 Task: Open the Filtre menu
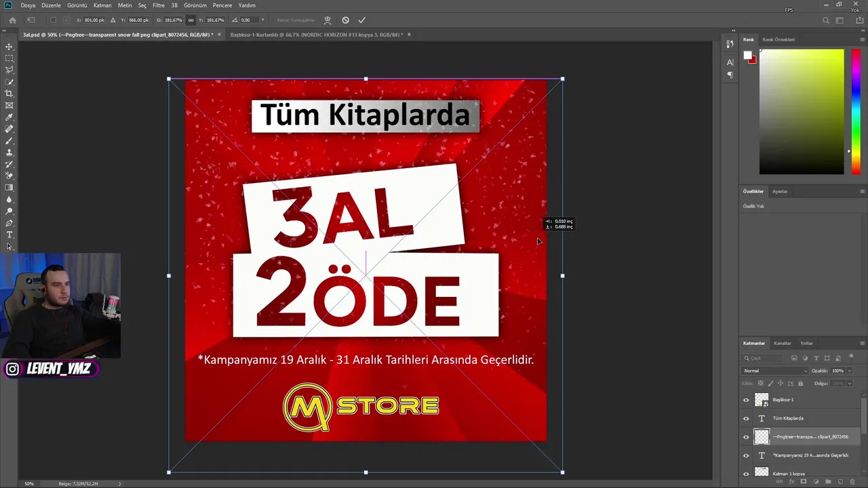click(x=159, y=5)
